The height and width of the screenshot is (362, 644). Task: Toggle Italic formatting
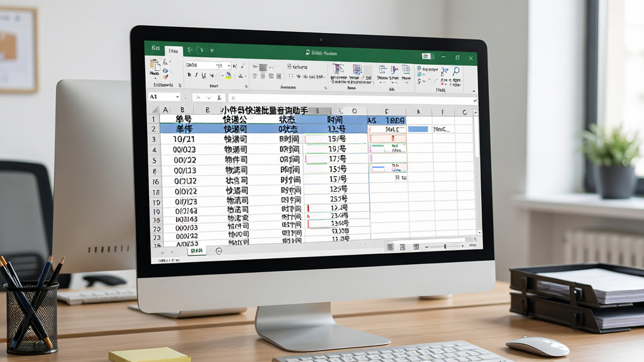(x=196, y=75)
